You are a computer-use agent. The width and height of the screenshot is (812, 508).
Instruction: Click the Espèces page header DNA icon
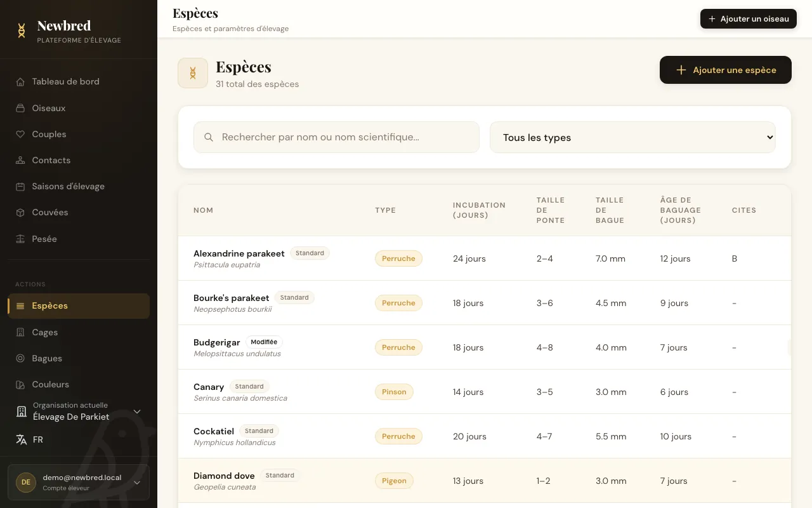pos(193,73)
